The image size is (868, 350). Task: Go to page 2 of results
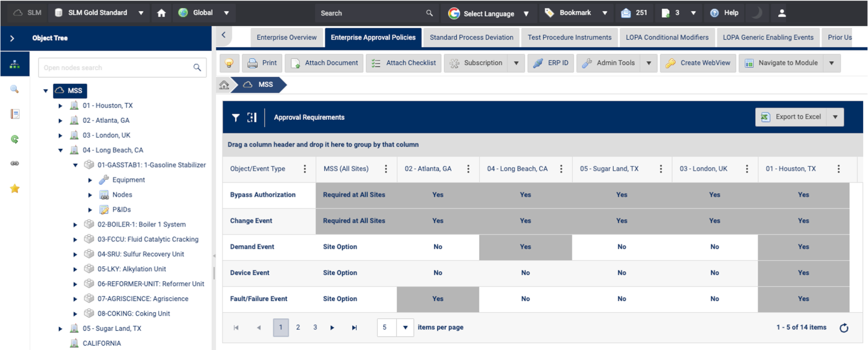pos(298,328)
